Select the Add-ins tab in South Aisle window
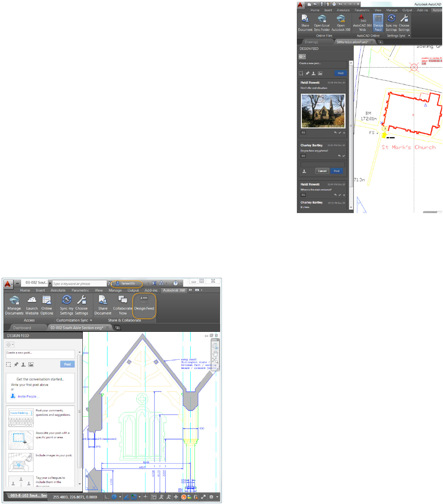This screenshot has width=443, height=504. [x=151, y=291]
